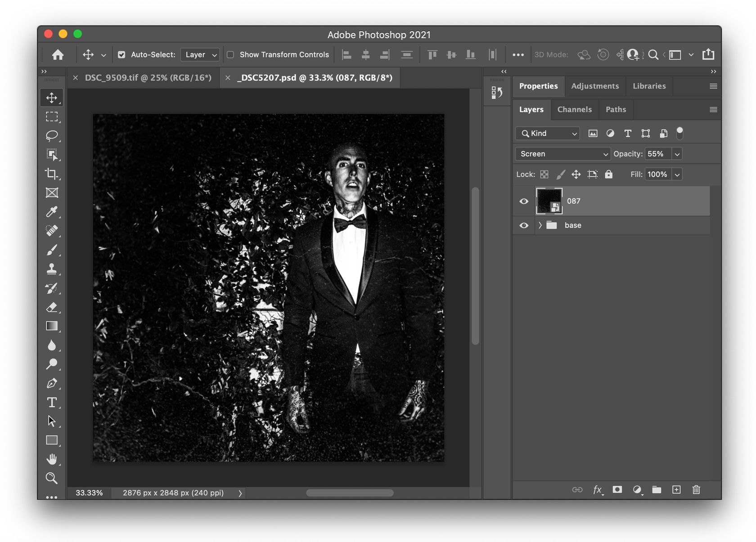Switch to the Adjustments tab
Screen dimensions: 756x542
(x=595, y=86)
